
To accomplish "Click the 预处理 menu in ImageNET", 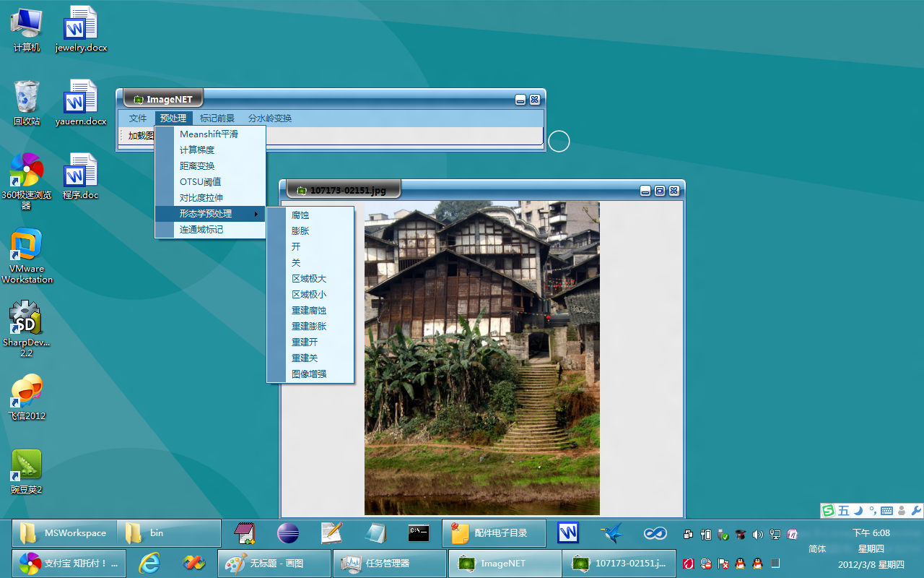I will (173, 118).
